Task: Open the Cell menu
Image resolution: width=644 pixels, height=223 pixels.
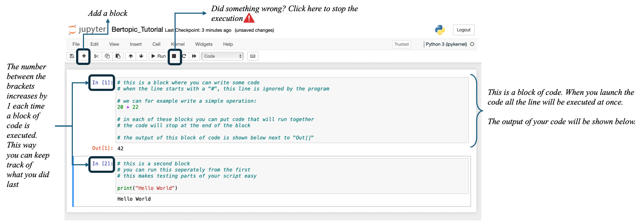Action: click(156, 44)
